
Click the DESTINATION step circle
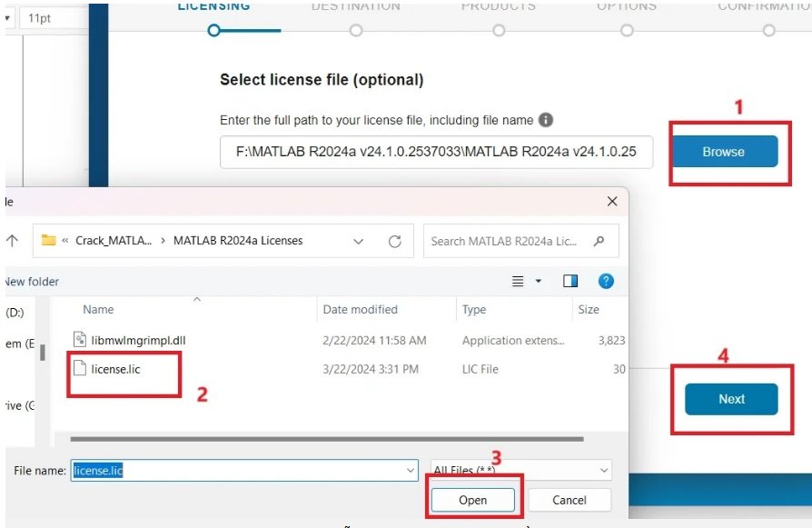[355, 30]
